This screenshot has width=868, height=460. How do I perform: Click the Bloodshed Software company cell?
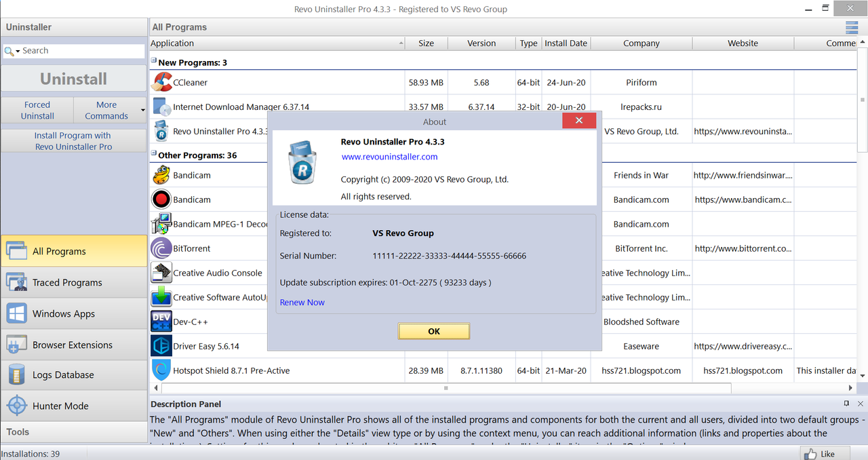[x=642, y=322]
